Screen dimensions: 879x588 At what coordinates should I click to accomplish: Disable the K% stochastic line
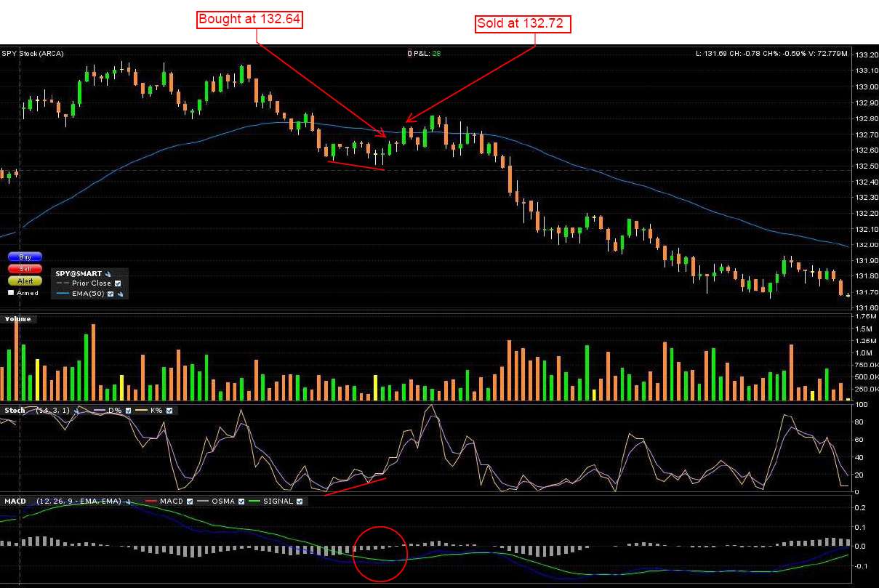pyautogui.click(x=169, y=411)
